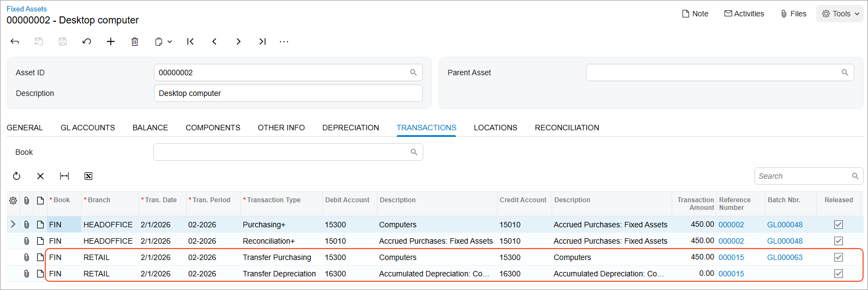Toggle Released checkbox for Transfer Purchasing row
868x290 pixels.
[x=839, y=257]
